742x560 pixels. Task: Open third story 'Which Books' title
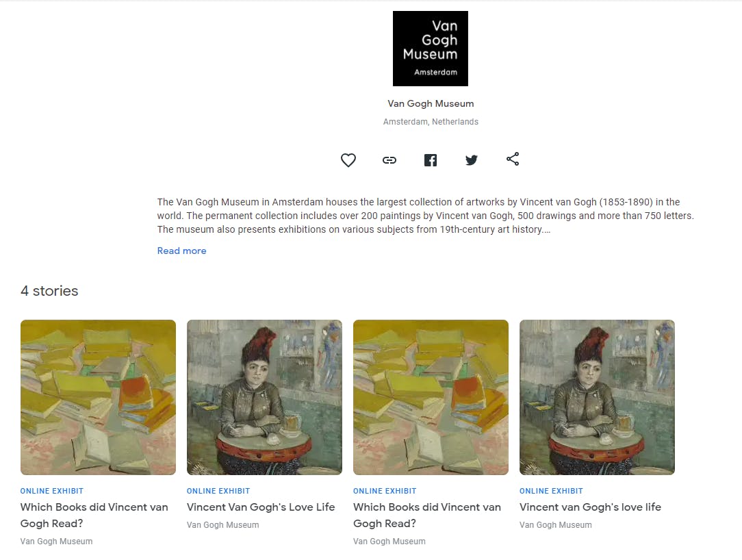tap(427, 515)
